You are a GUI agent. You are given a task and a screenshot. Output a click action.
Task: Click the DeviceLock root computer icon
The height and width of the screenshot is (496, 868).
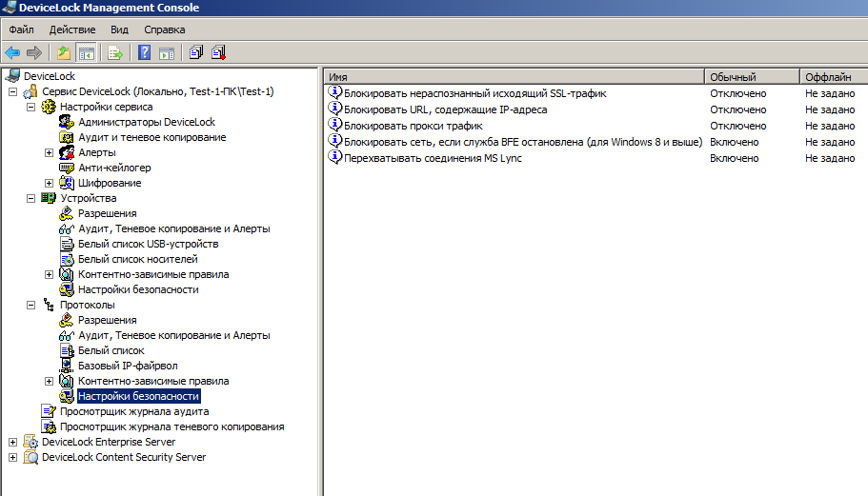pos(12,76)
